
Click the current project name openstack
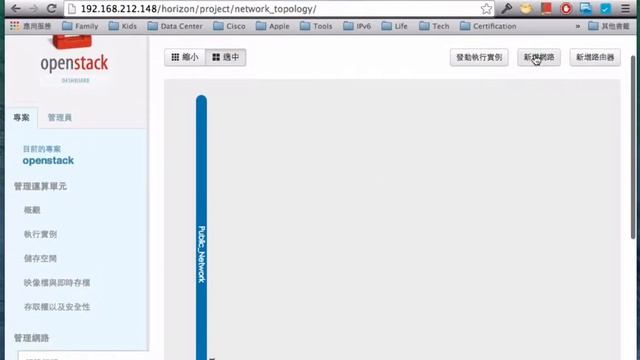pos(48,160)
